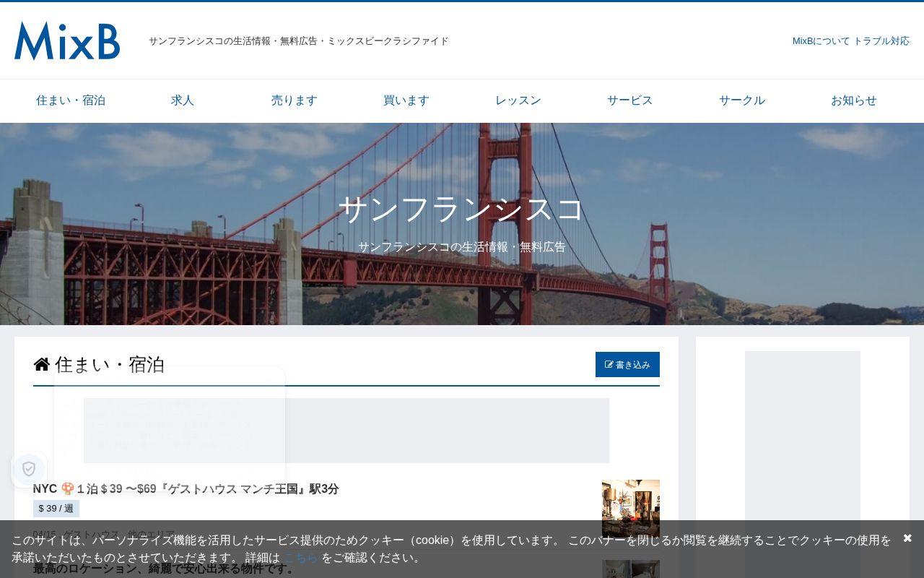This screenshot has width=924, height=578.
Task: Open the 住まい・宿泊 menu
Action: tap(71, 100)
